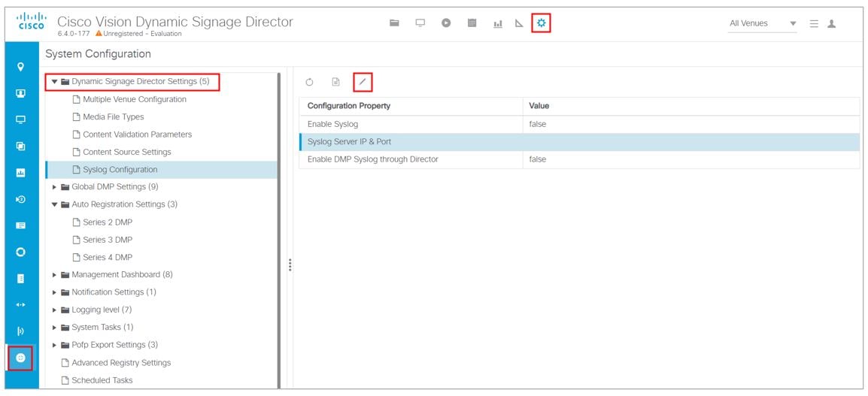Select Enable DMP Syslog through Director row
868x396 pixels.
579,159
